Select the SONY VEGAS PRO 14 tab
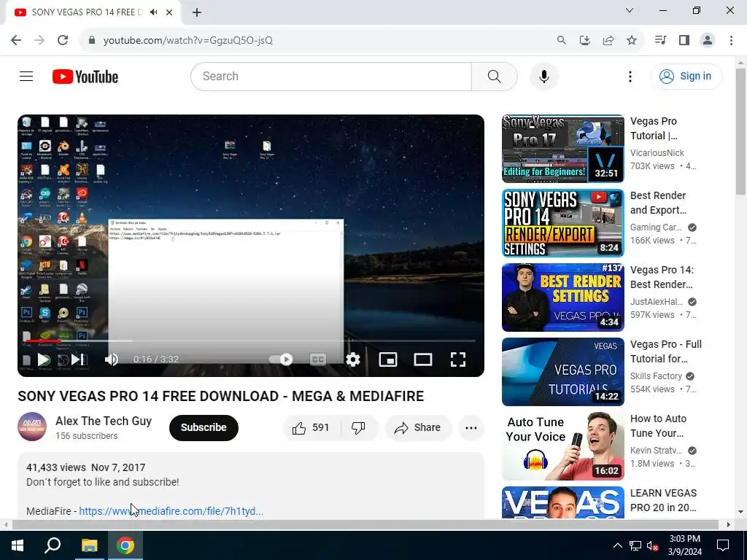Image resolution: width=747 pixels, height=560 pixels. tap(87, 12)
